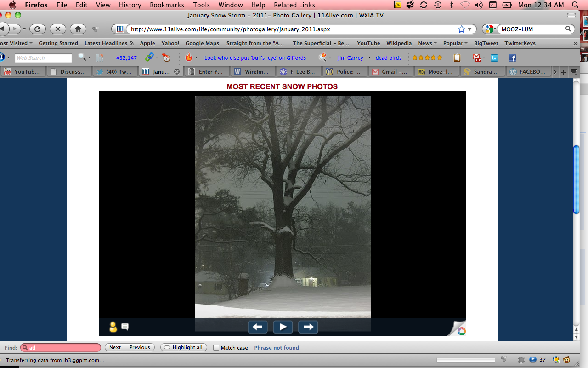Open the Twitter toolbar icon
Image resolution: width=588 pixels, height=368 pixels.
coord(494,58)
